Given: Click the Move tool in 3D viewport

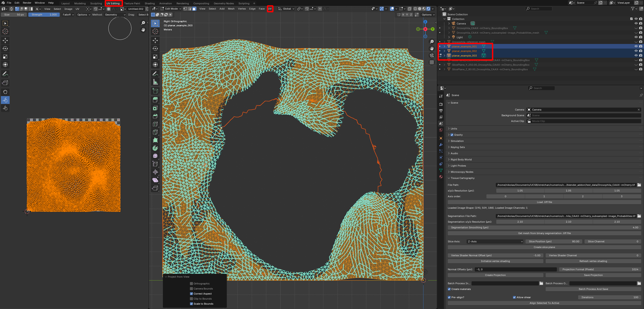Looking at the screenshot, I should click(x=155, y=41).
